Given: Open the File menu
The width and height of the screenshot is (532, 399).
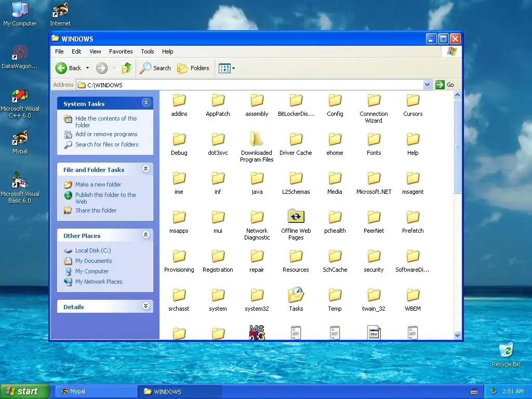Looking at the screenshot, I should 59,51.
